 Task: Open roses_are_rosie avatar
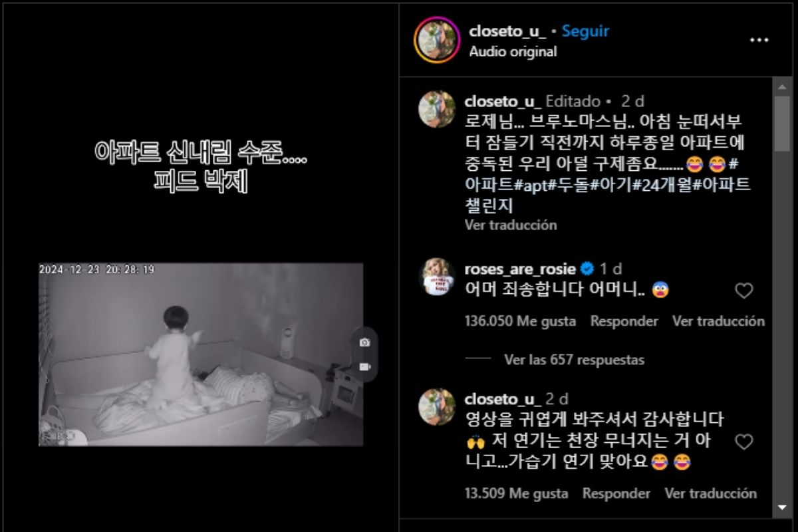click(x=436, y=277)
